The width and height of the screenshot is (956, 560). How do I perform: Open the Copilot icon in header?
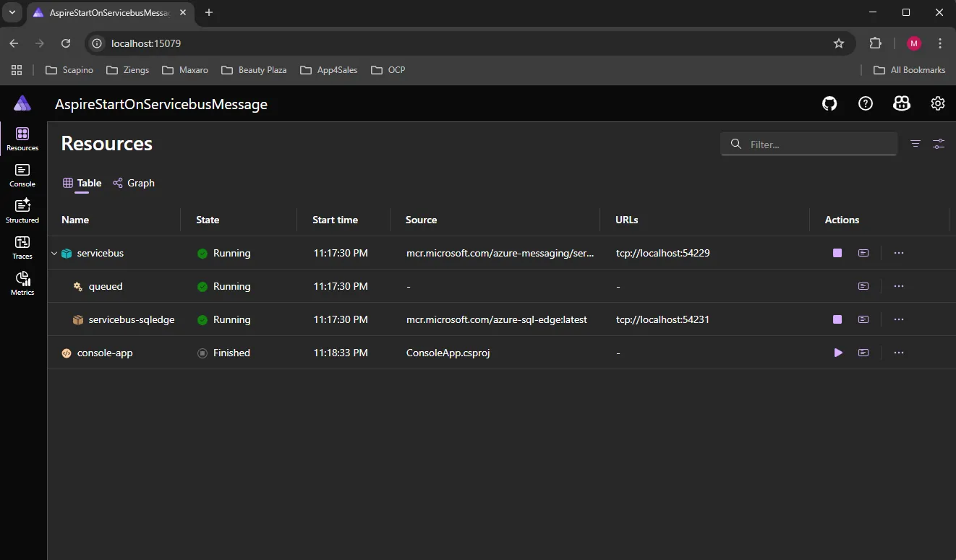[x=902, y=104]
